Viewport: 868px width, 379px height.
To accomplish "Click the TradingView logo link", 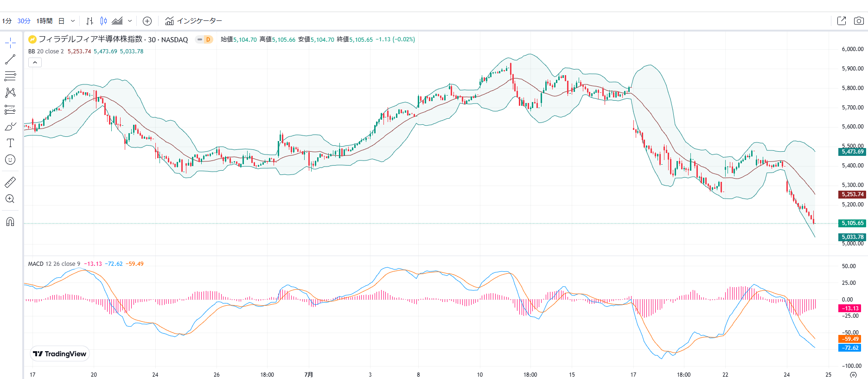I will 59,354.
